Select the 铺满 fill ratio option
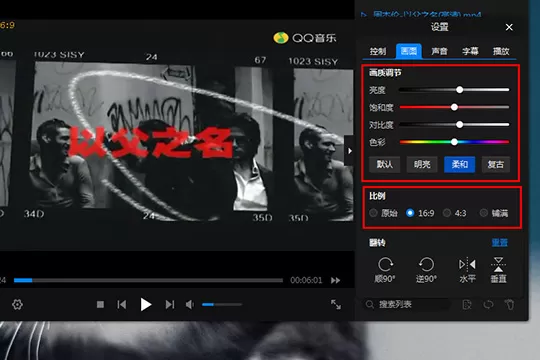The image size is (540, 360). (x=494, y=213)
